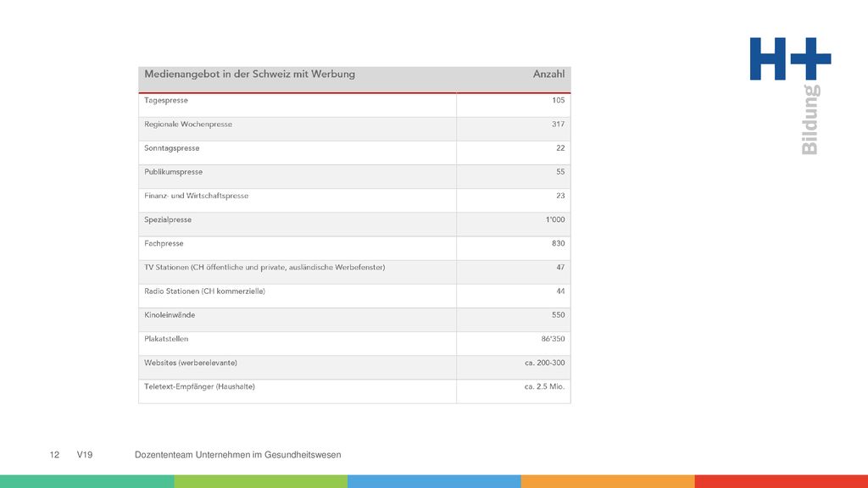The image size is (868, 488).
Task: Click the 'Finanz- und Wirtschaftspresse' row label
Action: pyautogui.click(x=196, y=196)
